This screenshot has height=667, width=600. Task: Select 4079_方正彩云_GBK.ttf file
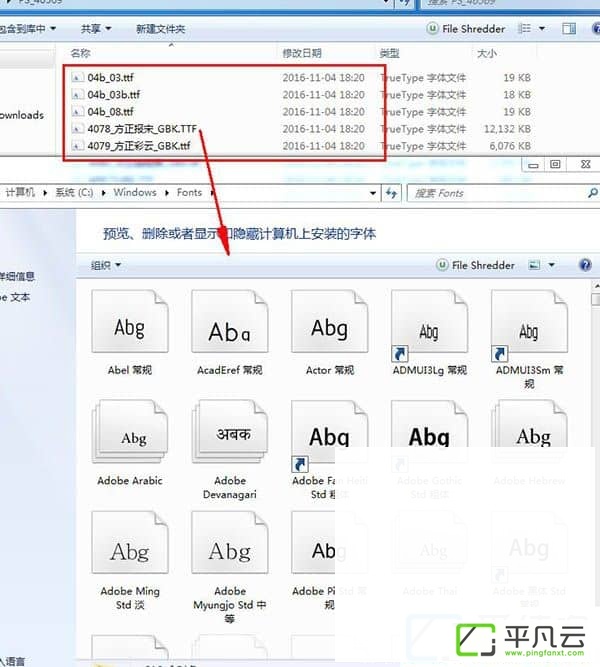click(139, 145)
